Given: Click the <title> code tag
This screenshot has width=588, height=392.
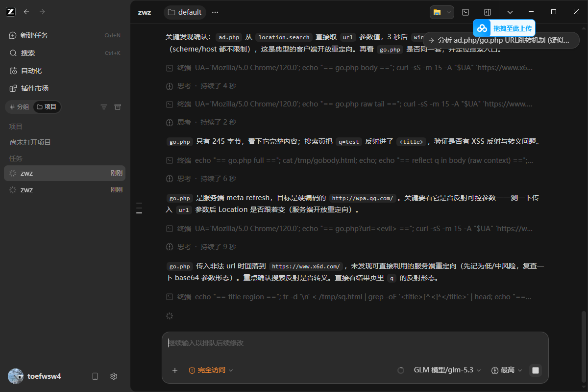Looking at the screenshot, I should (411, 142).
